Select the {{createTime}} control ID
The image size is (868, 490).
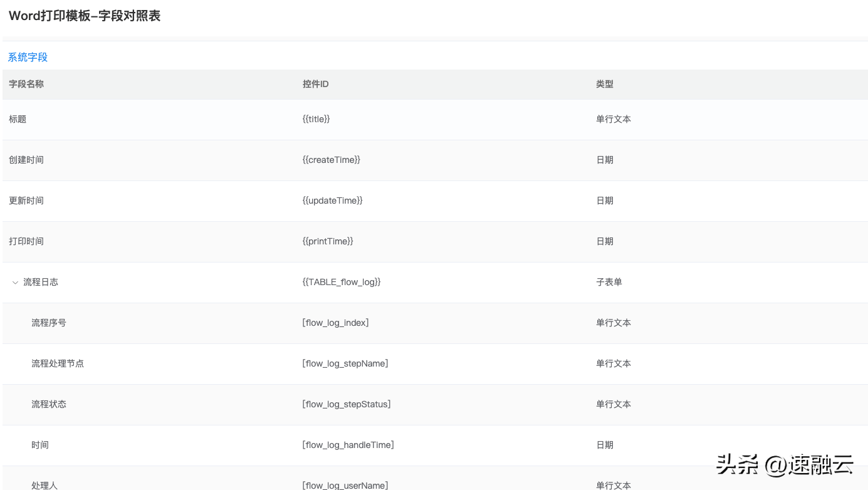pyautogui.click(x=332, y=160)
